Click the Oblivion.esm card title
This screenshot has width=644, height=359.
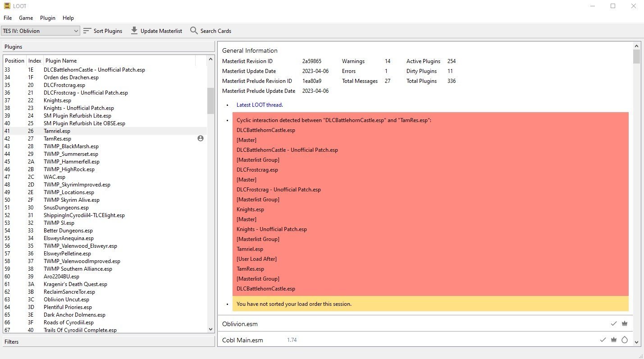coord(240,324)
